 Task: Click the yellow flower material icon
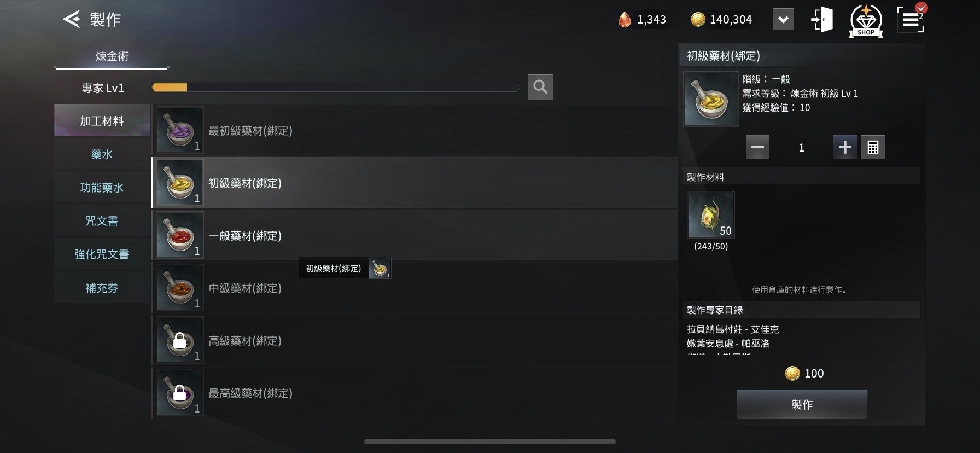[710, 214]
